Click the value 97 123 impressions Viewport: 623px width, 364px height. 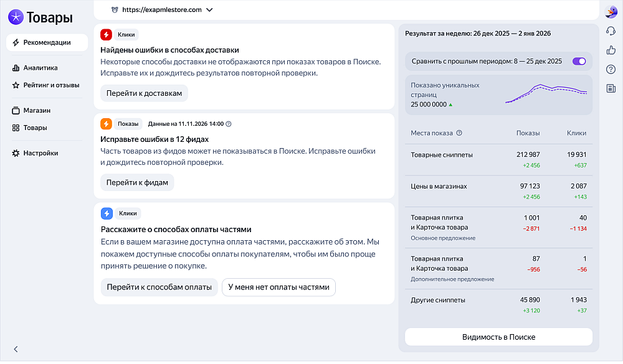530,186
